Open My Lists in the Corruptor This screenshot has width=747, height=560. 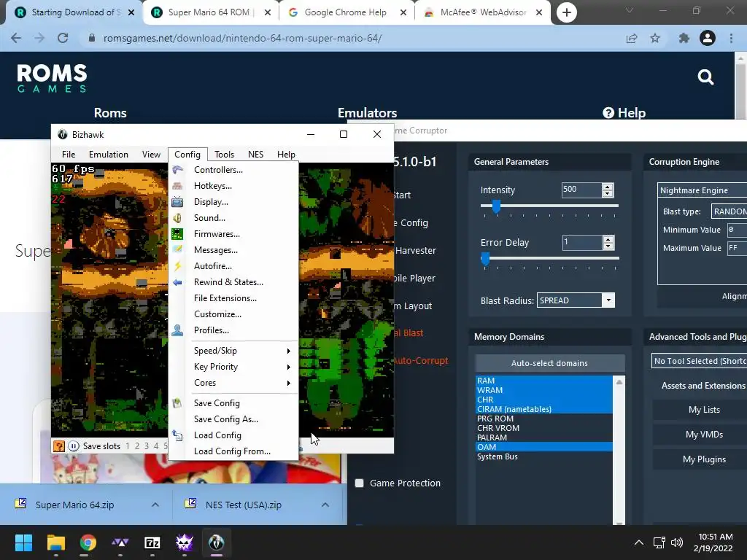[704, 410]
